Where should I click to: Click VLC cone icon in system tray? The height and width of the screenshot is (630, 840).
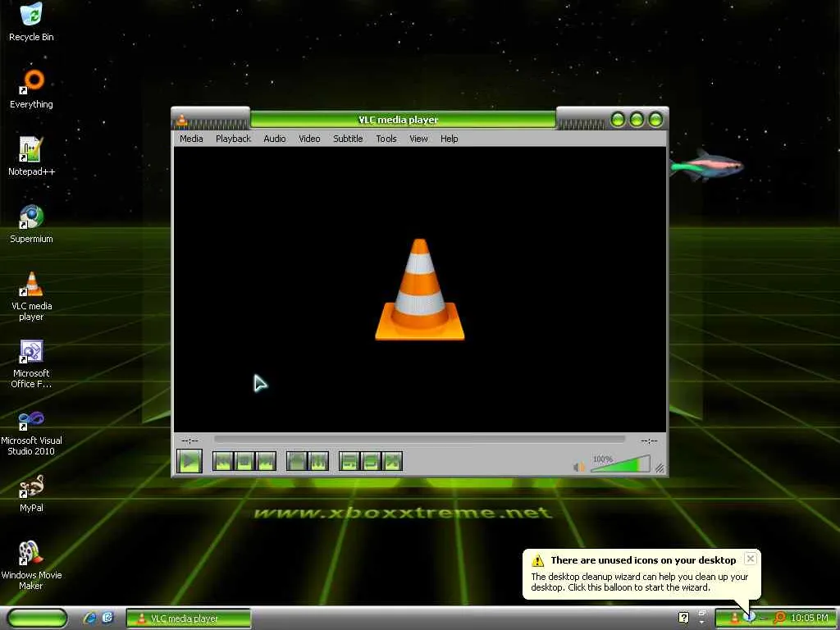pos(734,619)
